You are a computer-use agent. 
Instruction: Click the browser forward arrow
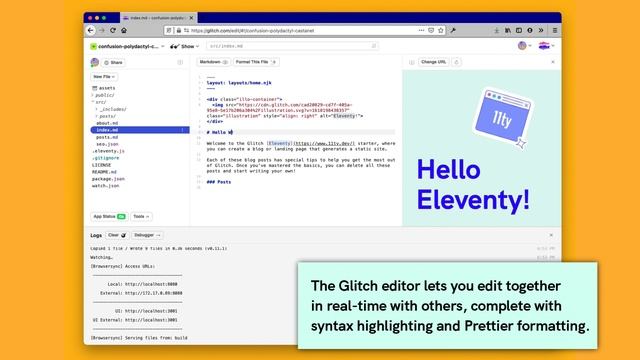102,30
